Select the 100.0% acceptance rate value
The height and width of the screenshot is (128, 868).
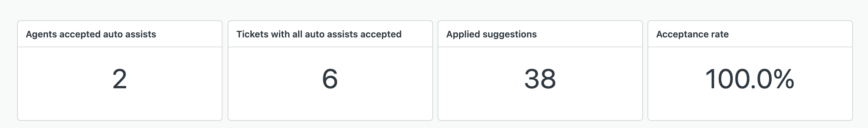pos(750,79)
